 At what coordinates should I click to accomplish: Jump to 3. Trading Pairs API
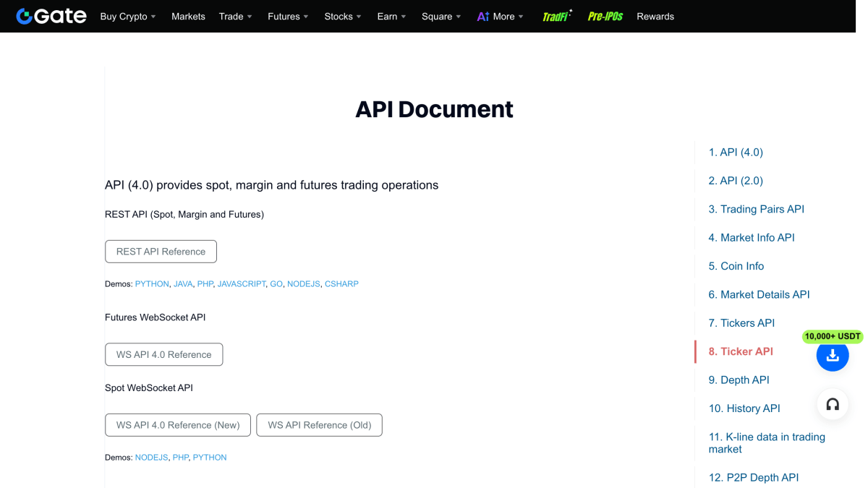(x=756, y=209)
